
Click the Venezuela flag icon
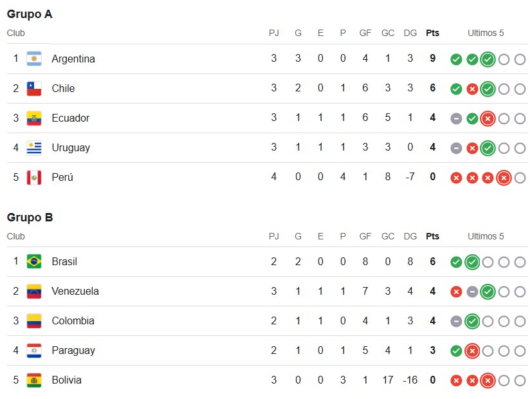(x=34, y=291)
